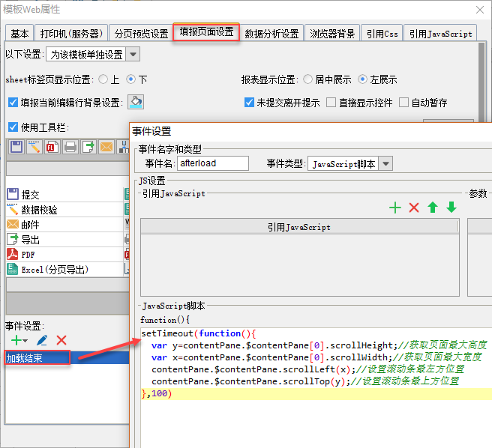This screenshot has height=448, width=492.
Task: Enable 直接显示控件 checkbox
Action: (x=331, y=102)
